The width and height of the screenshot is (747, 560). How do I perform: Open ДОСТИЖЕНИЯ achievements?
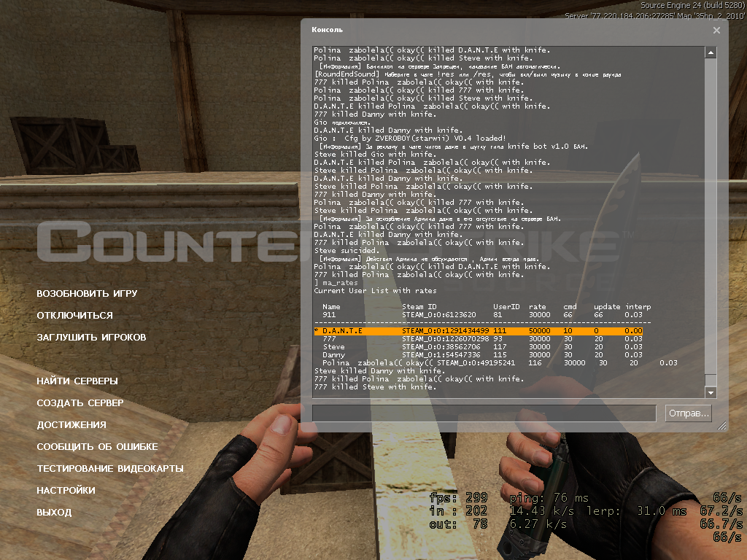pos(71,425)
